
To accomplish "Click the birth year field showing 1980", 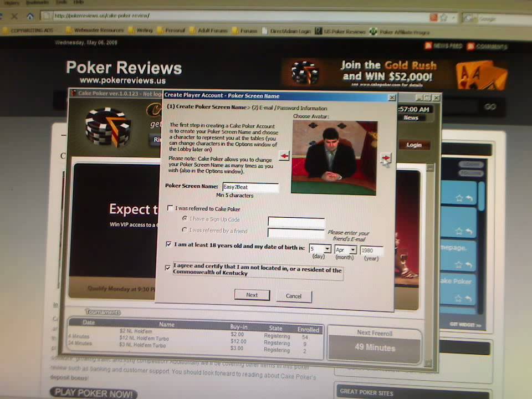I will tap(371, 250).
